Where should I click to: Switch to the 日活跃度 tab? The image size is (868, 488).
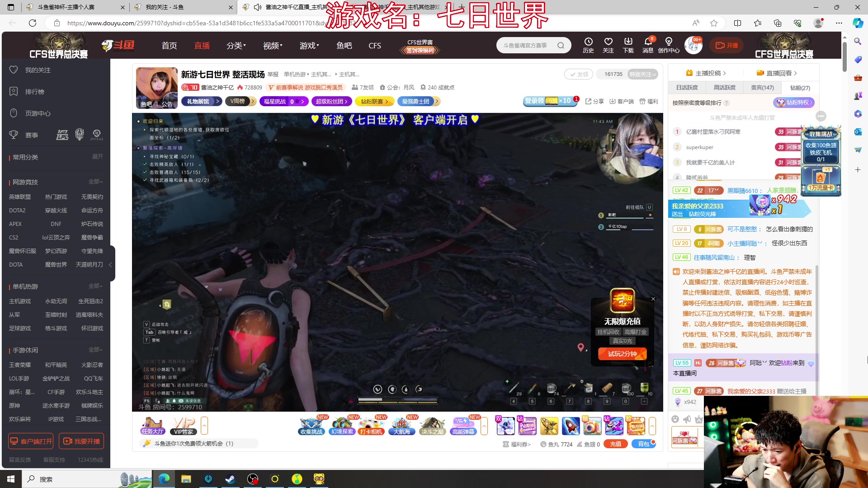pyautogui.click(x=687, y=88)
